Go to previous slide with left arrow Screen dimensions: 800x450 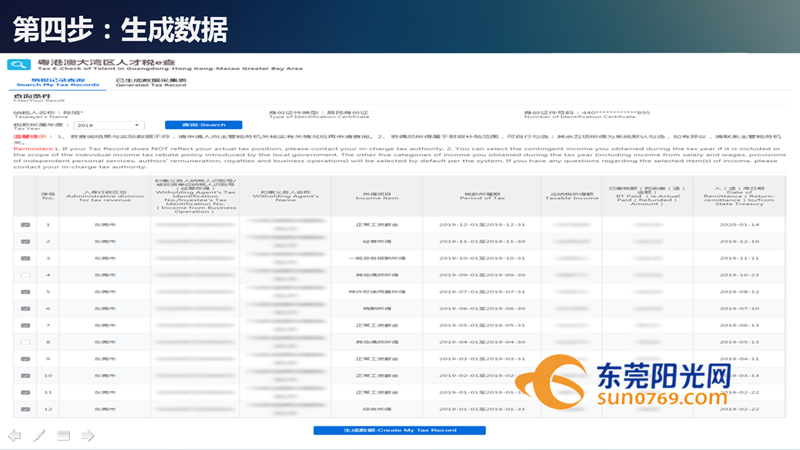click(x=14, y=435)
